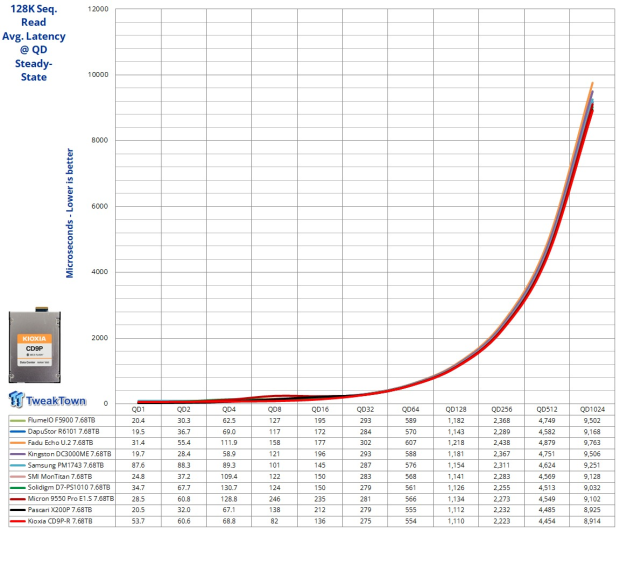The width and height of the screenshot is (620, 568).
Task: Click Kioxia's QD128 value 1,110
Action: point(456,521)
